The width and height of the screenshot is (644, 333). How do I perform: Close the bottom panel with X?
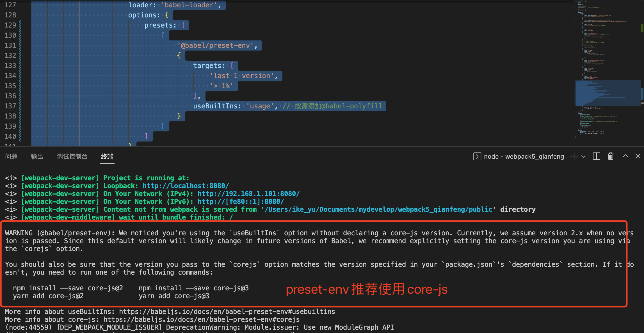tap(638, 156)
